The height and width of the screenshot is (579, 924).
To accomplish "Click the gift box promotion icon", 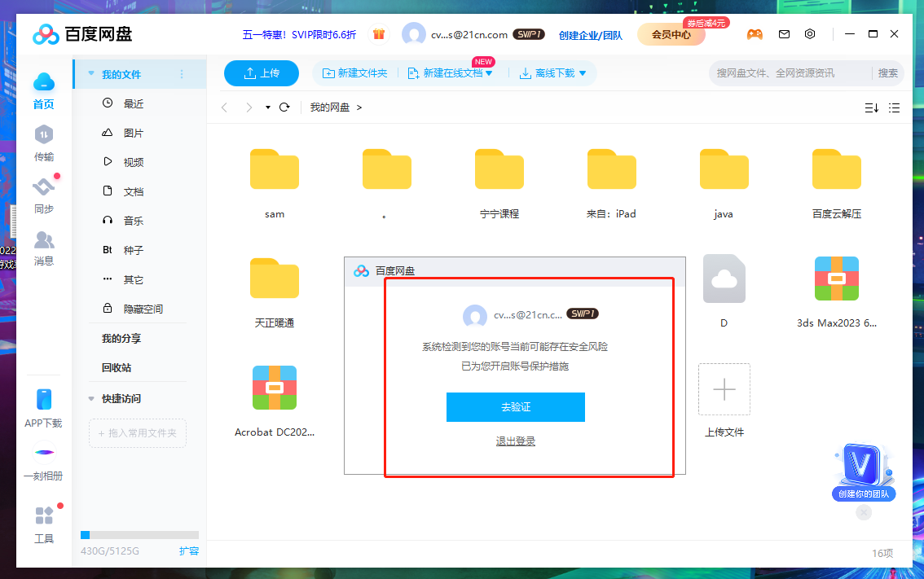I will click(379, 34).
